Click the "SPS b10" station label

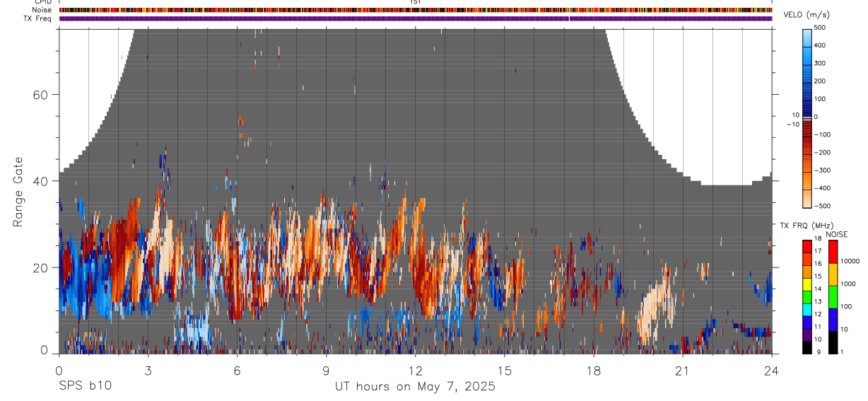click(x=85, y=387)
